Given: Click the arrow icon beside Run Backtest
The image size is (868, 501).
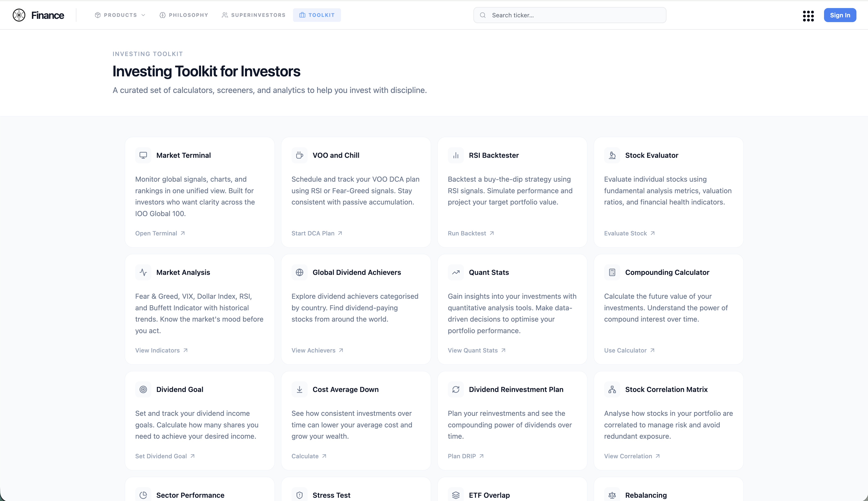Looking at the screenshot, I should click(492, 233).
